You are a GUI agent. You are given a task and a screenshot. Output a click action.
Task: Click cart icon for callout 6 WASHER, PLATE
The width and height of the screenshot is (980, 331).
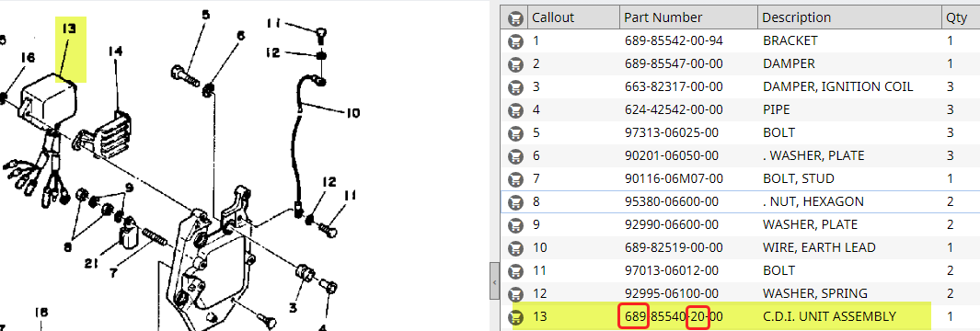click(x=515, y=156)
